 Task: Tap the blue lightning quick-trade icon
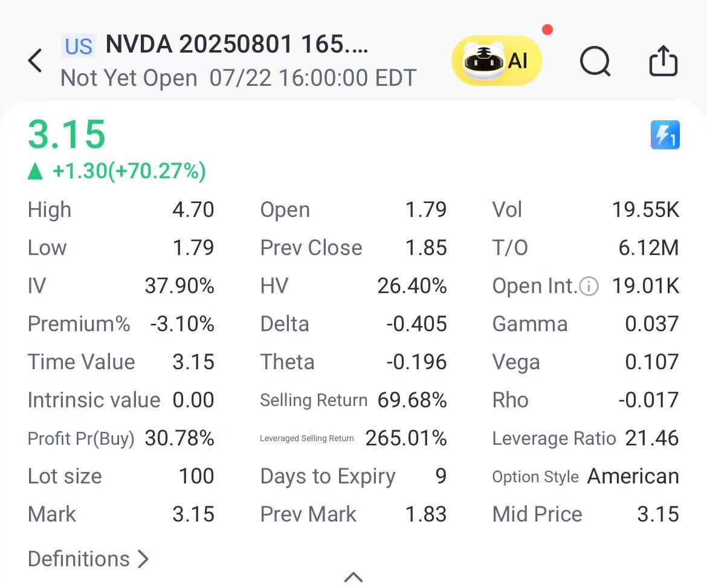point(665,135)
